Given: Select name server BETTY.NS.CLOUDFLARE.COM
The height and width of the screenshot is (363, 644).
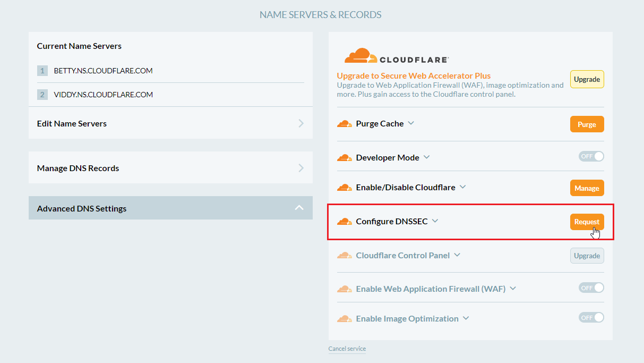Looking at the screenshot, I should pos(104,71).
